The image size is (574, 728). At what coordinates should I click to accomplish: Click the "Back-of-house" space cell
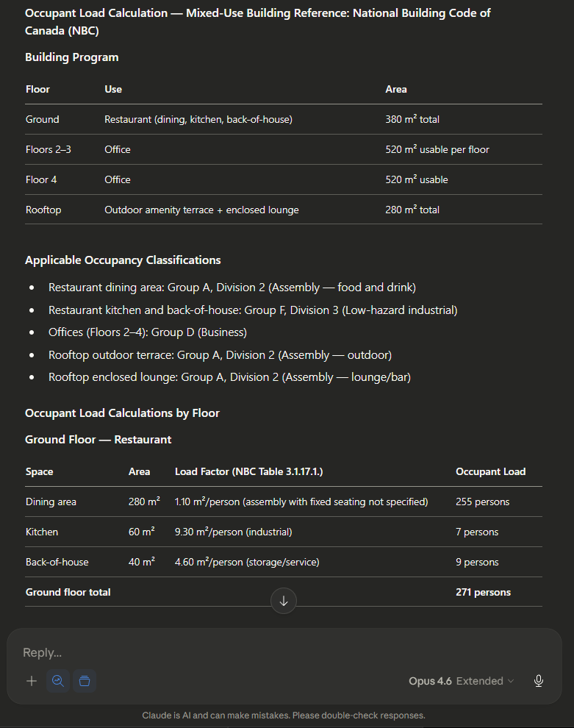click(57, 562)
